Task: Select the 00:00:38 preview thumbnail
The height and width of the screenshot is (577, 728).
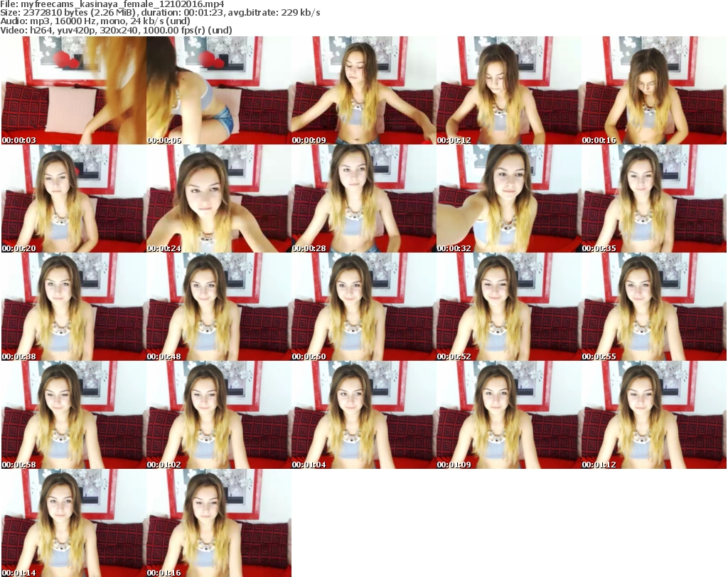Action: [74, 307]
